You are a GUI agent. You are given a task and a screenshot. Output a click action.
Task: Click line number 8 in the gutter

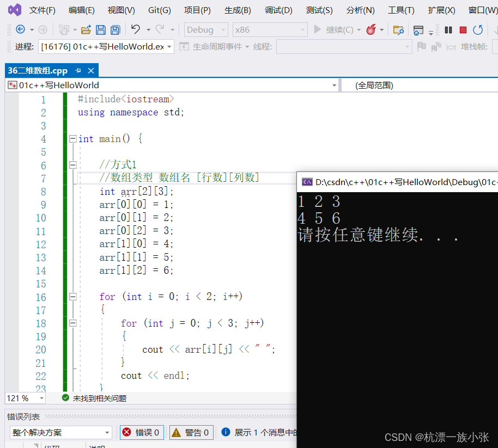pos(43,192)
